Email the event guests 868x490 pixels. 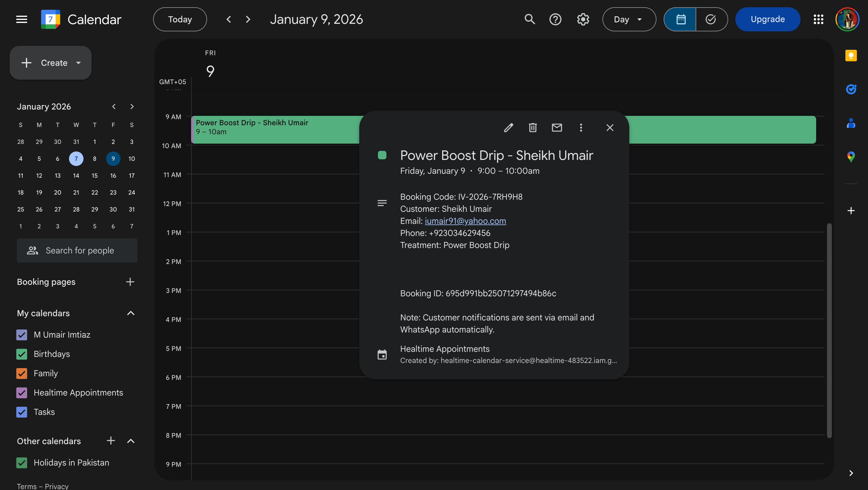coord(557,127)
